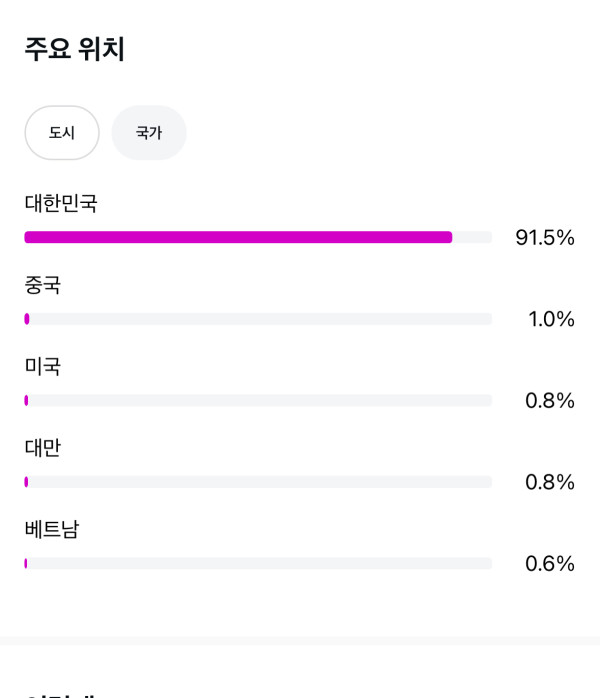Click the 91.5% percentage value
The width and height of the screenshot is (600, 698).
(545, 238)
